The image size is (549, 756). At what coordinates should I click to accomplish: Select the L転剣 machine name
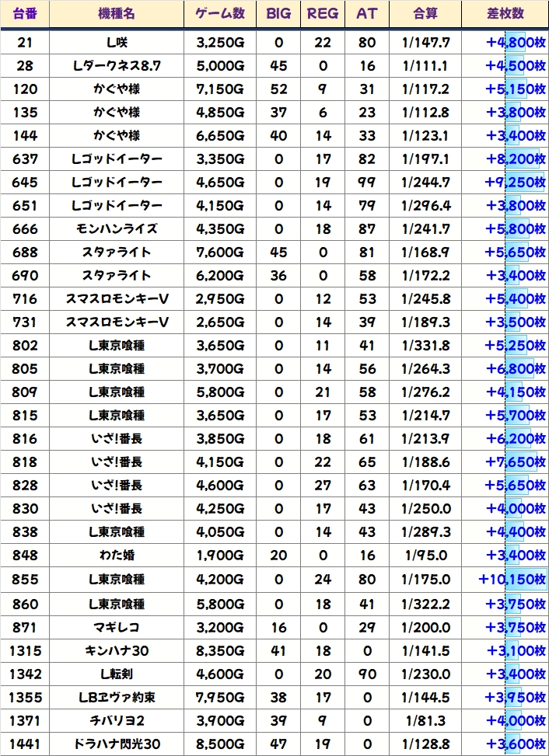117,674
